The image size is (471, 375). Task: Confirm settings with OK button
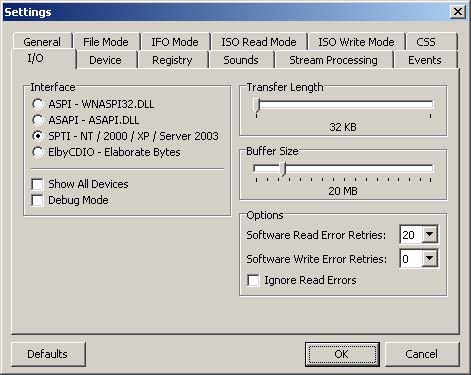342,354
